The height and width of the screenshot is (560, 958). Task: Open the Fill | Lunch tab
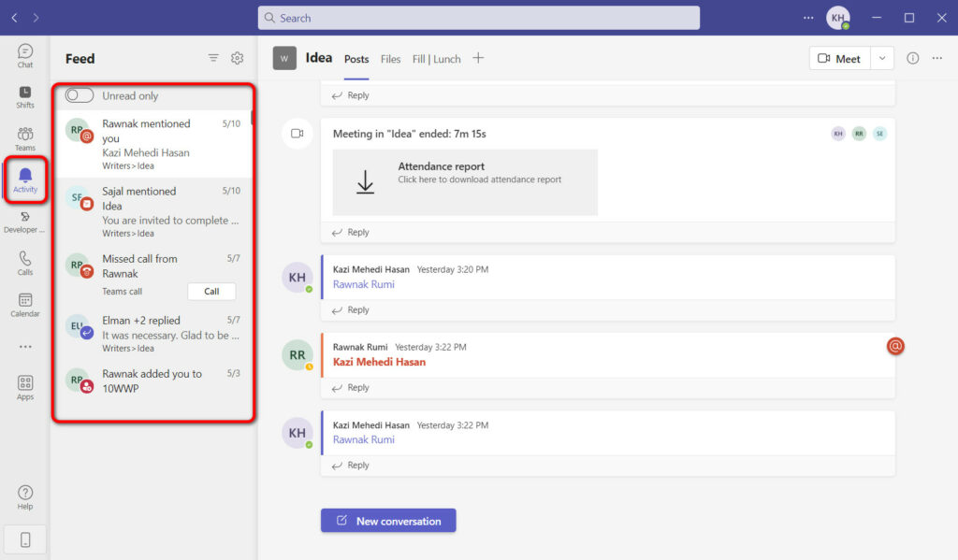point(436,59)
